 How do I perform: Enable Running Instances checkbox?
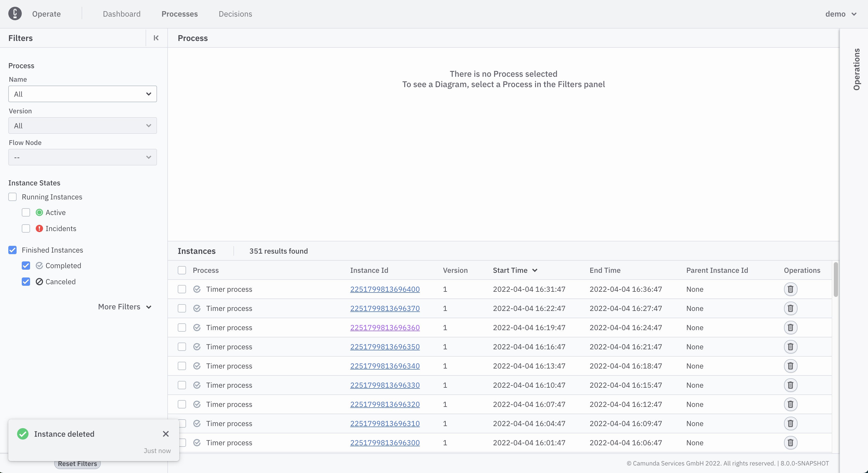[x=12, y=197]
